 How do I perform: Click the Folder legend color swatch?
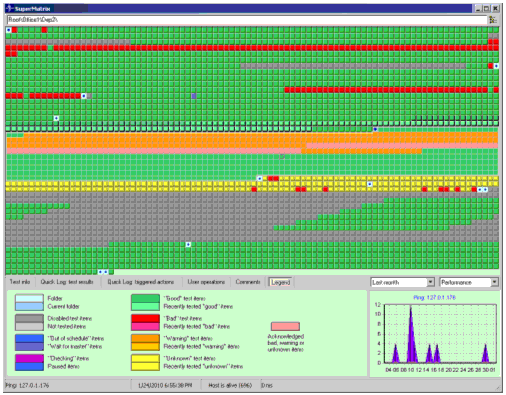point(29,298)
